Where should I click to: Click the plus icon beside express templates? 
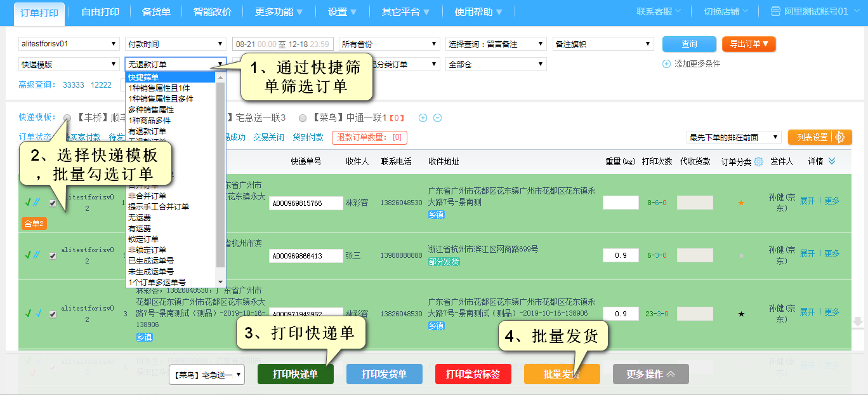[423, 118]
